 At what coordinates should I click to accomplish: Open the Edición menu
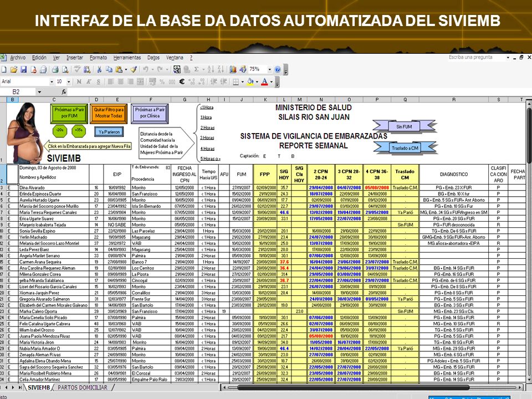coord(39,58)
